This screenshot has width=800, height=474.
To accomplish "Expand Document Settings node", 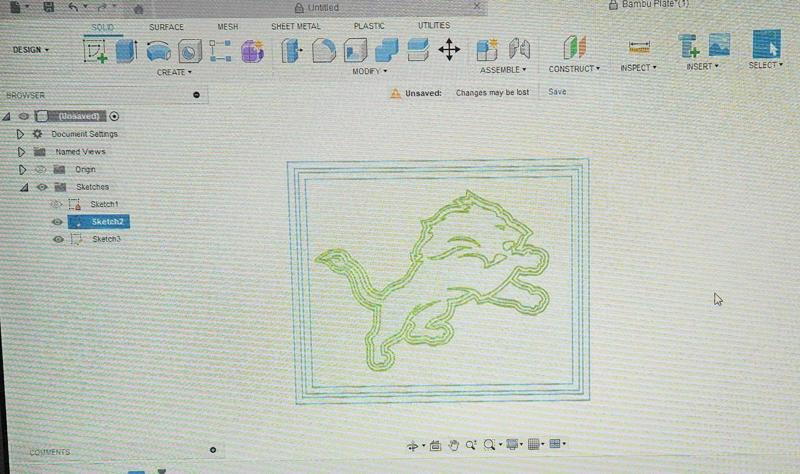I will click(x=20, y=134).
